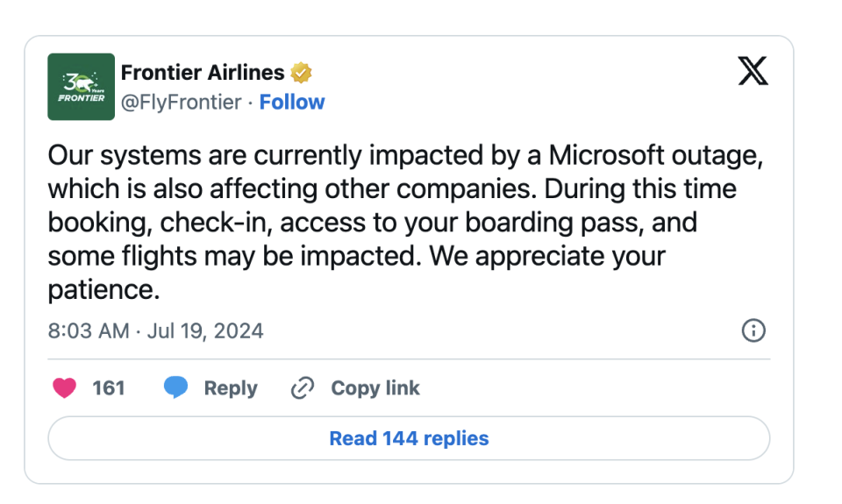Viewport: 842px width, 504px height.
Task: Open Read 144 replies
Action: click(409, 438)
